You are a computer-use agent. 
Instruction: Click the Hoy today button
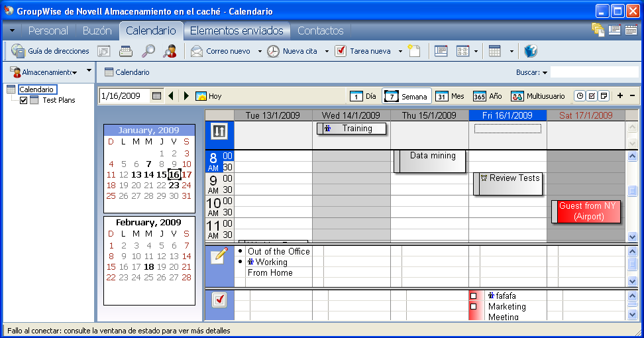point(209,96)
